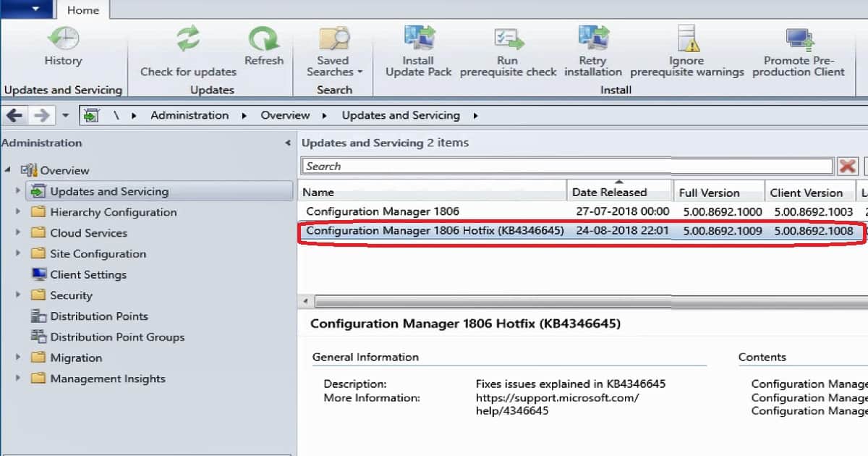Click the Updates and Servicing tree label
Screen dimensions: 868x456
click(x=109, y=191)
